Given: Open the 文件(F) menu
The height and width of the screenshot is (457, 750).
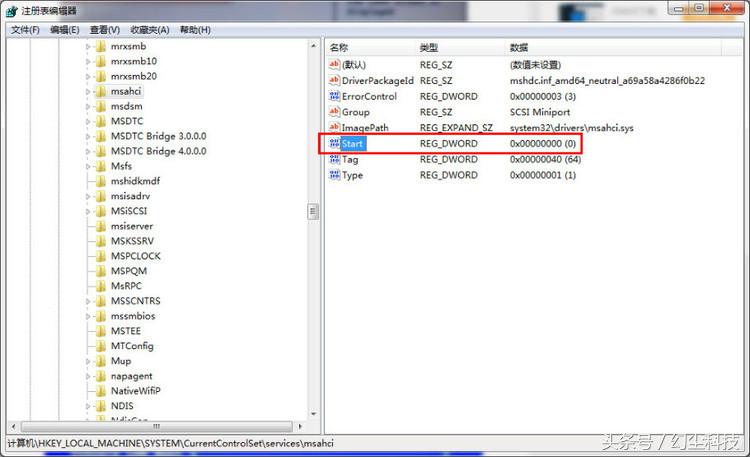Looking at the screenshot, I should click(x=25, y=30).
